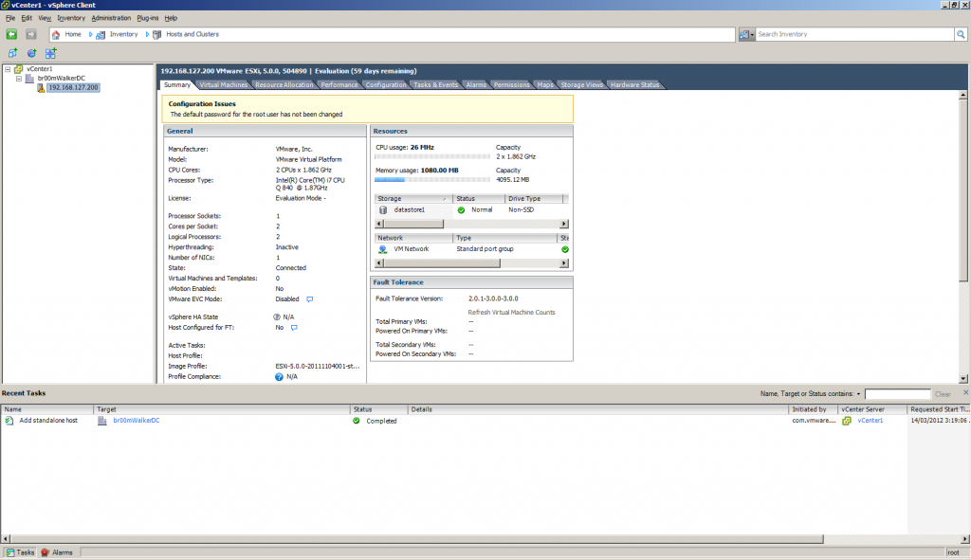Sort tasks by Requested Start Time column
The image size is (971, 560).
939,409
